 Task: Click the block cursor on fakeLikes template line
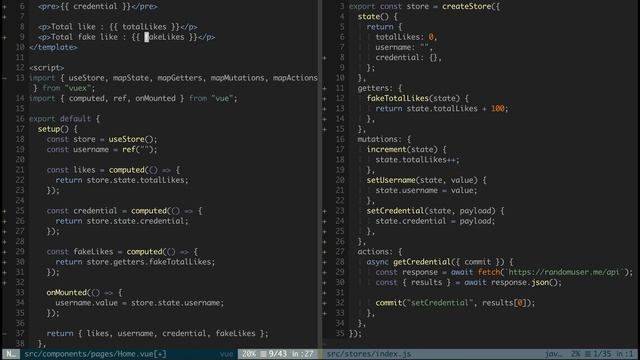pos(147,37)
